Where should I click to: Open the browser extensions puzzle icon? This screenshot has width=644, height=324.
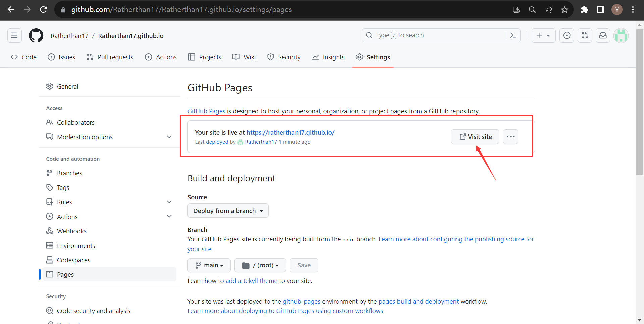(585, 10)
